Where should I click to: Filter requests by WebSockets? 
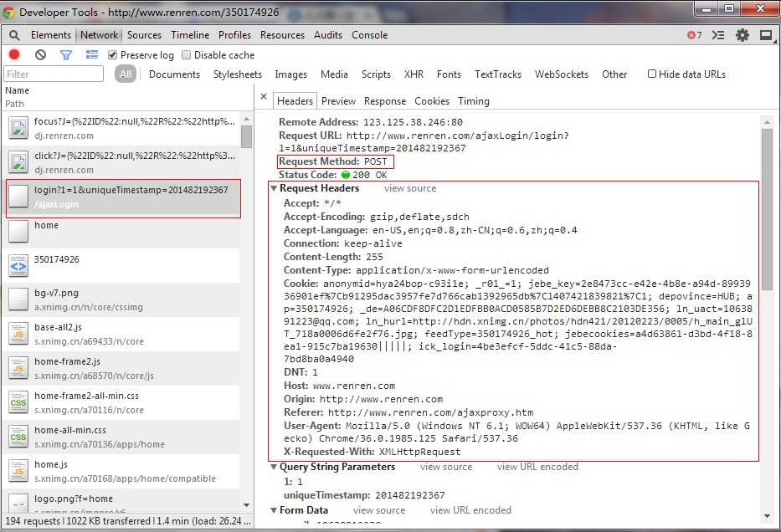(562, 74)
